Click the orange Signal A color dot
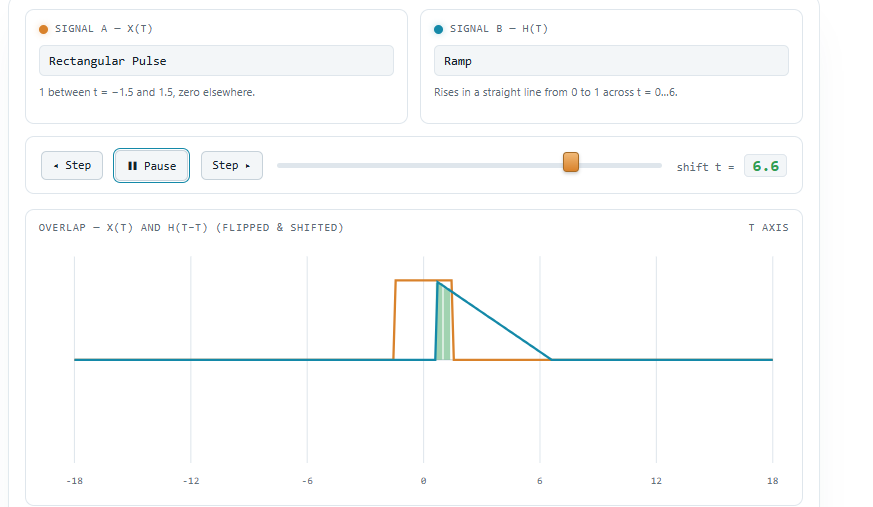This screenshot has width=873, height=507. click(x=43, y=29)
